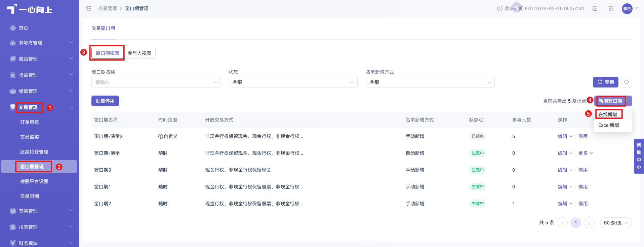Click the 窗口期-演示 name cell

[x=107, y=153]
